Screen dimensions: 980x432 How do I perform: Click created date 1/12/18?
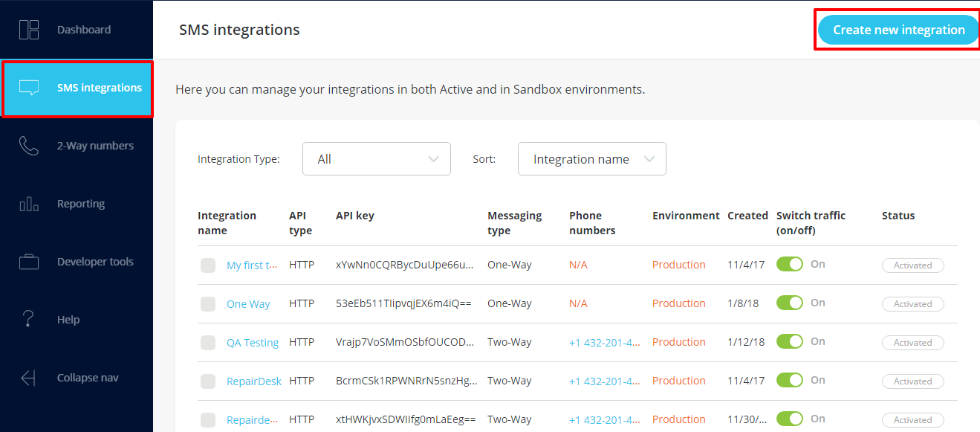tap(746, 342)
